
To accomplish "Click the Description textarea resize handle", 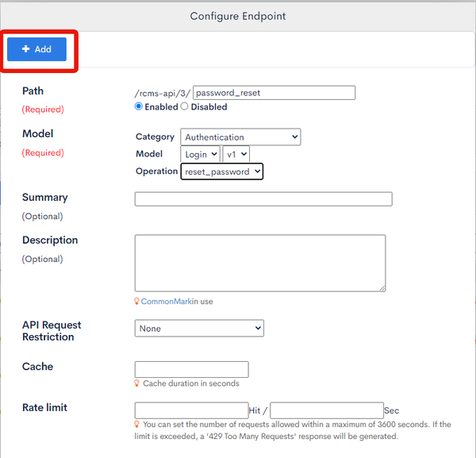I will [x=382, y=288].
